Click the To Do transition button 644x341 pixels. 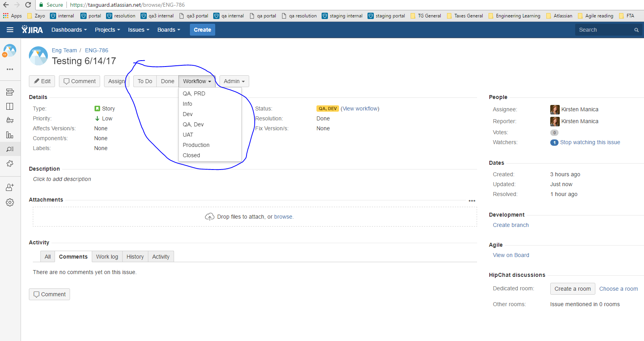coord(145,81)
